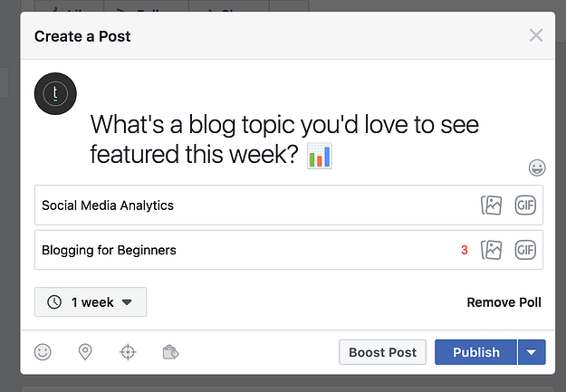
Task: Click the feeling/activity smiley icon
Action: click(43, 352)
